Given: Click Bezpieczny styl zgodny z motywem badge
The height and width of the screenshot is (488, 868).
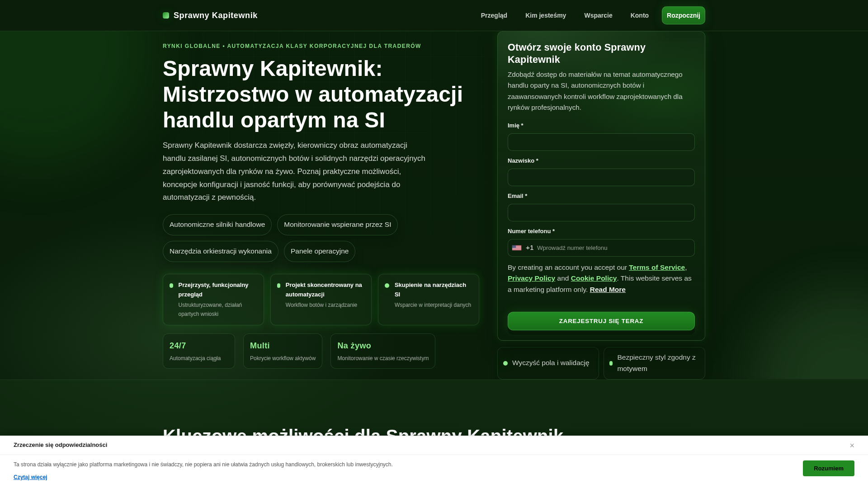Looking at the screenshot, I should pos(654,363).
